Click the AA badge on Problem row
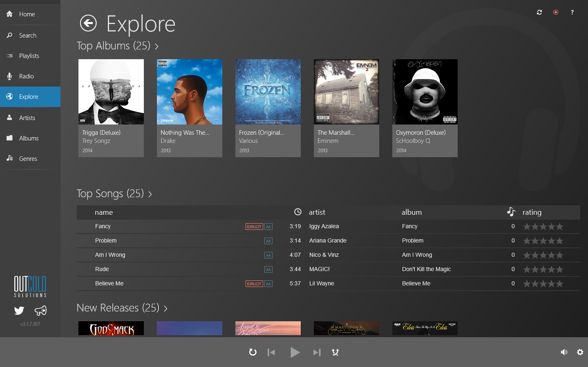 268,241
